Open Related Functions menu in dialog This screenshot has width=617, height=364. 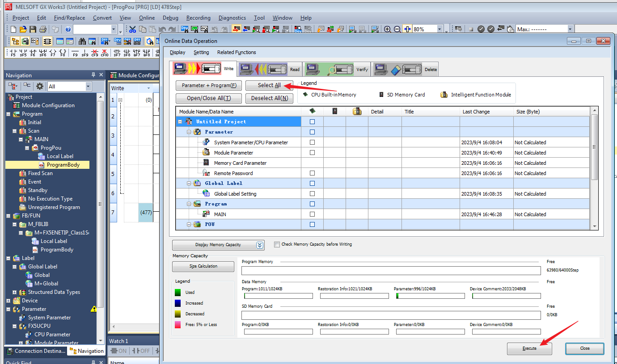(x=237, y=52)
